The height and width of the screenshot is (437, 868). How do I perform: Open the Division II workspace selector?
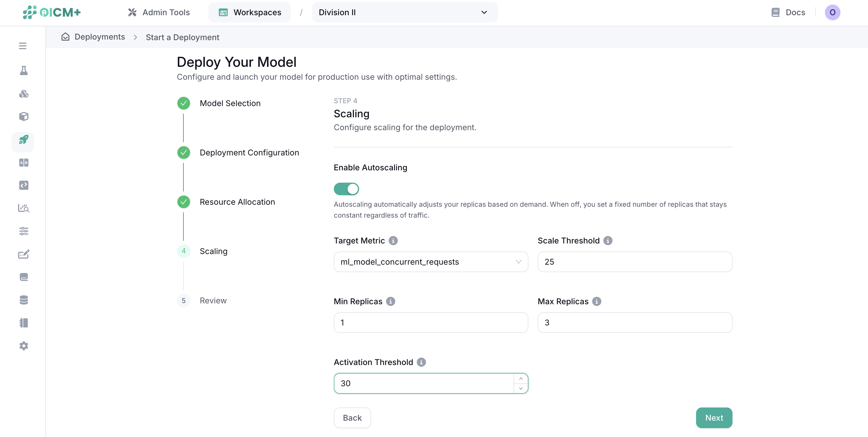click(x=404, y=12)
